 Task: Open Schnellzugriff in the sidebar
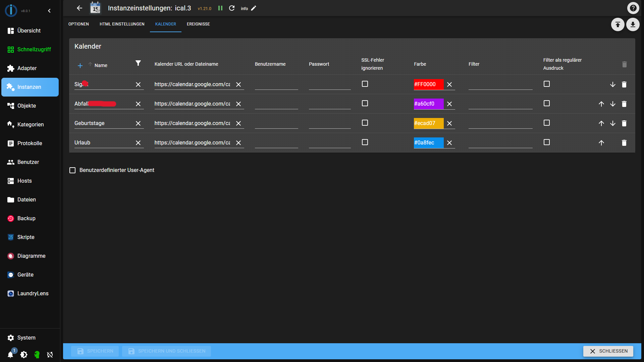click(x=30, y=50)
